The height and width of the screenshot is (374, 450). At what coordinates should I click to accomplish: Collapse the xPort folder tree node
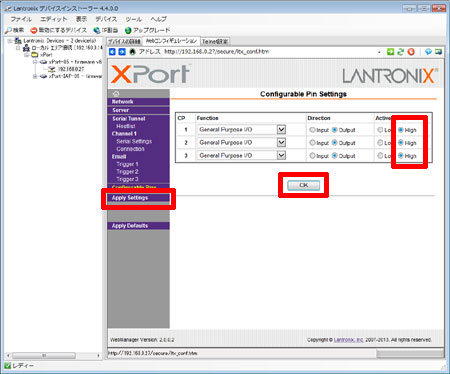pos(26,55)
